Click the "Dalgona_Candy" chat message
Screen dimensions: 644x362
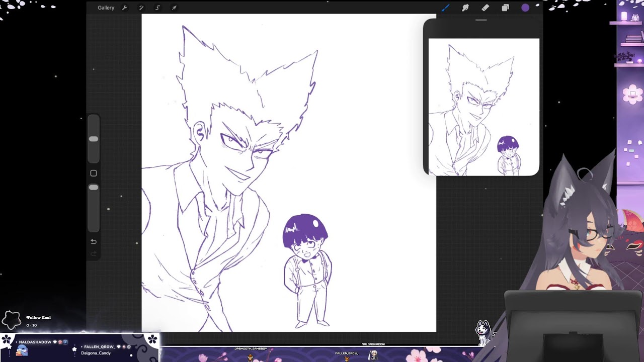click(x=96, y=353)
